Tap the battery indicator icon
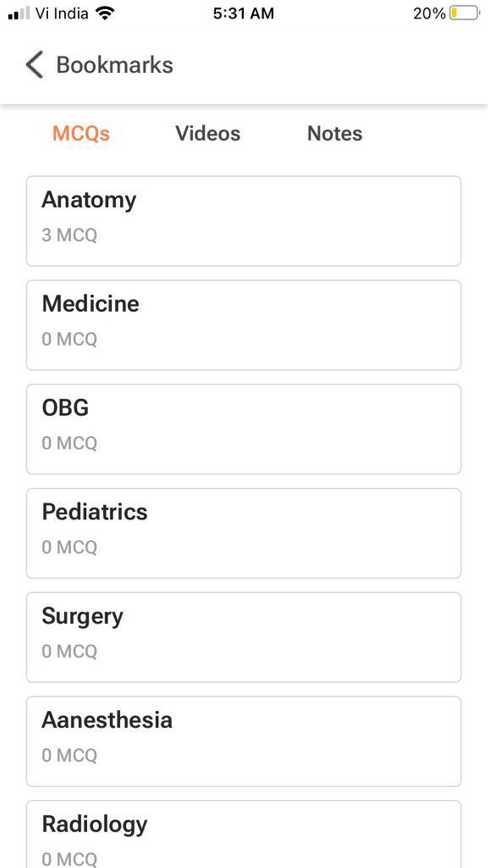 464,13
